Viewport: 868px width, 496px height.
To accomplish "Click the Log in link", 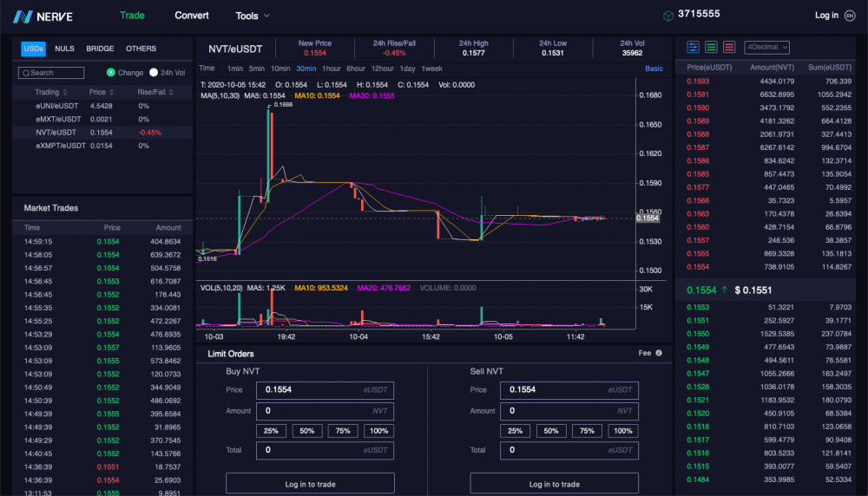I will 826,16.
